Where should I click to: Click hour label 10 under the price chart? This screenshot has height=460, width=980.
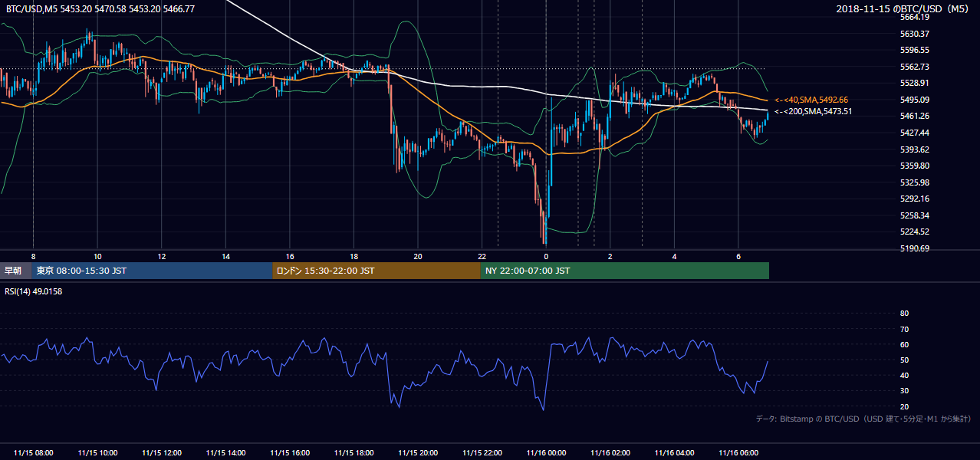coord(97,256)
